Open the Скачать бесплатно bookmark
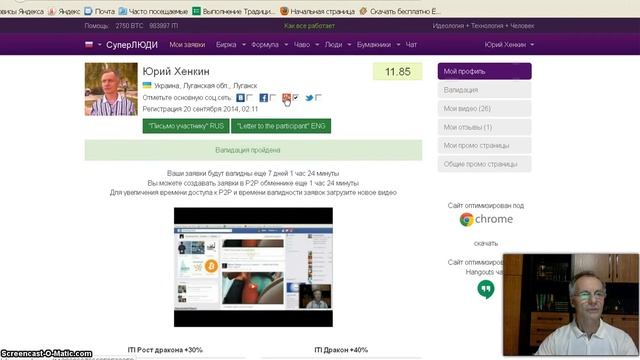The height and width of the screenshot is (360, 640). coord(400,11)
